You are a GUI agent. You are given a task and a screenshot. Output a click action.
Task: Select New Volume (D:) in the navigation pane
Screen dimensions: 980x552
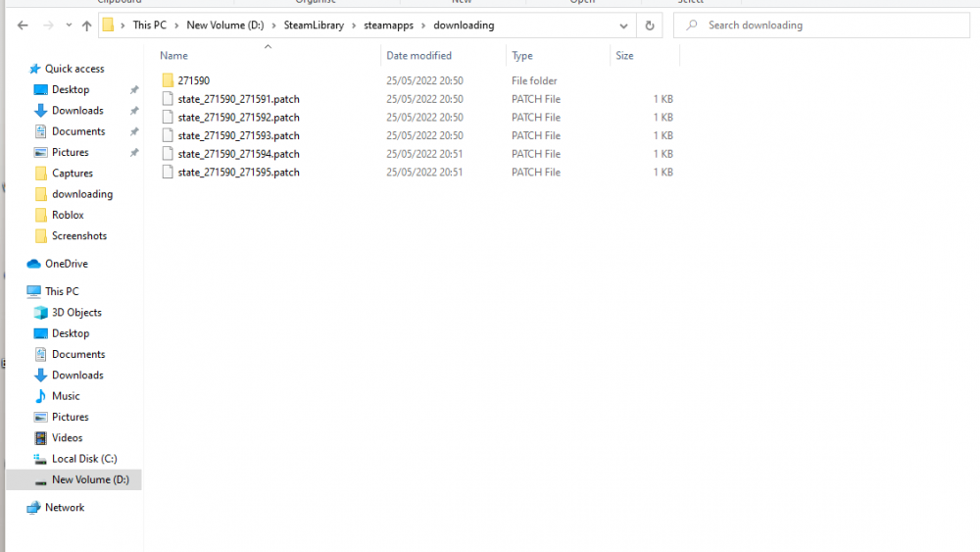click(90, 479)
